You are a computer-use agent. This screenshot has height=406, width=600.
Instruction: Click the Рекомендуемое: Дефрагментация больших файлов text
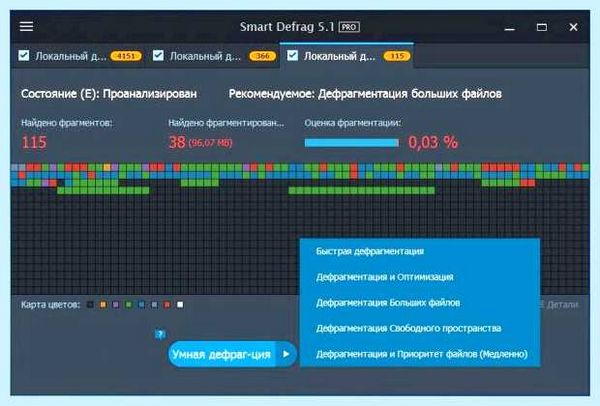click(x=365, y=94)
